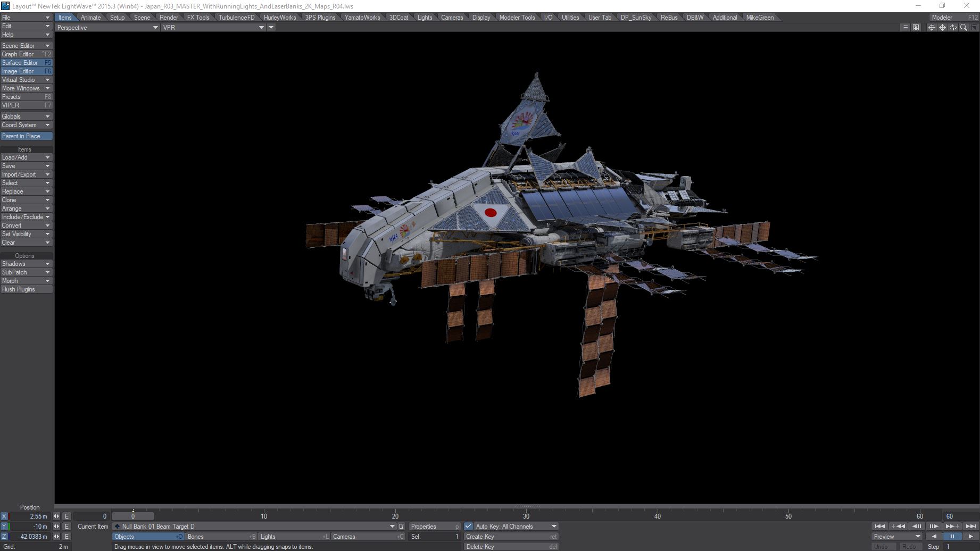
Task: Click the save viewport preset icon
Action: click(916, 28)
